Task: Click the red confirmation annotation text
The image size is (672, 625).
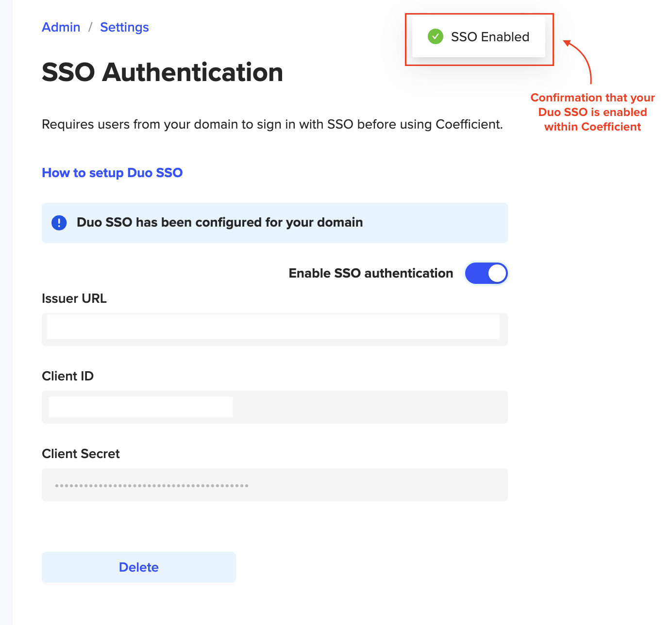Action: click(592, 112)
